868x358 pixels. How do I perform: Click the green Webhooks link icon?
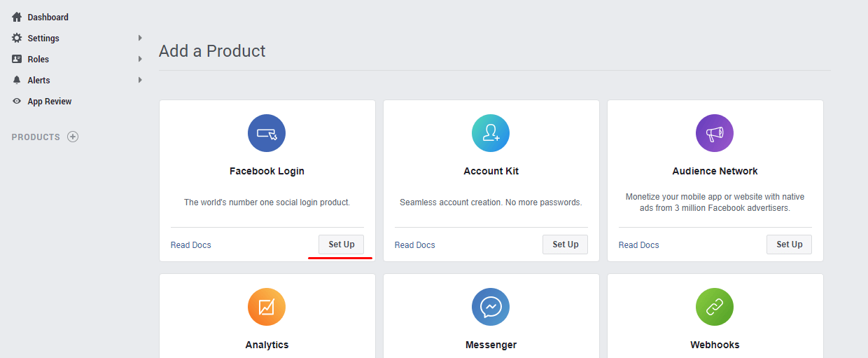[715, 307]
